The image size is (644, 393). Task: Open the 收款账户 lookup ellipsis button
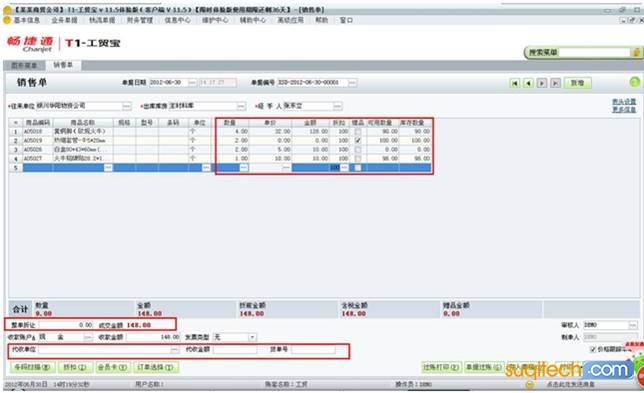[x=88, y=337]
